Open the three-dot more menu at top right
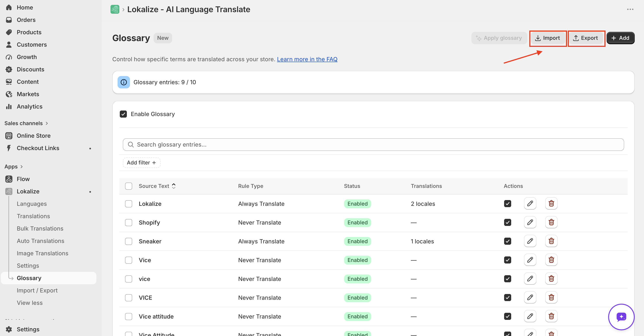This screenshot has width=644, height=336. [x=630, y=10]
